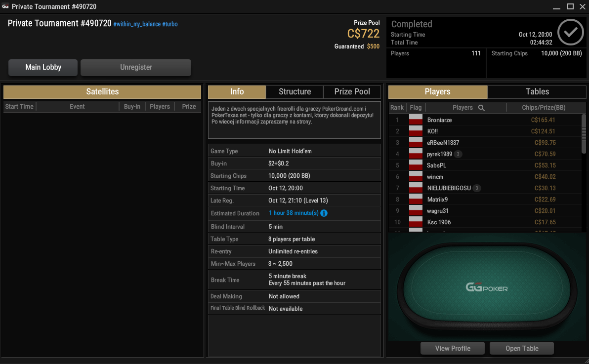Open the Prize Pool tab
The image size is (589, 364).
pos(352,92)
